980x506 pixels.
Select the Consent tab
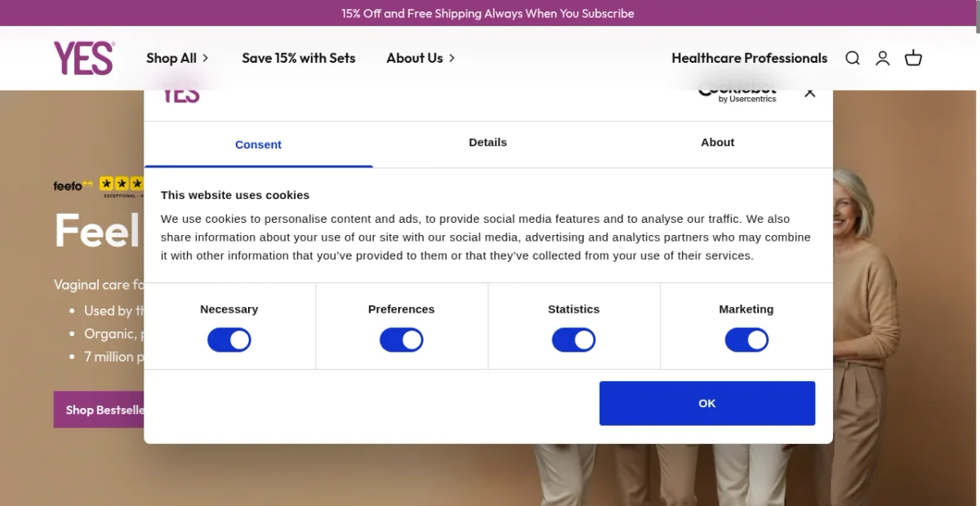258,144
